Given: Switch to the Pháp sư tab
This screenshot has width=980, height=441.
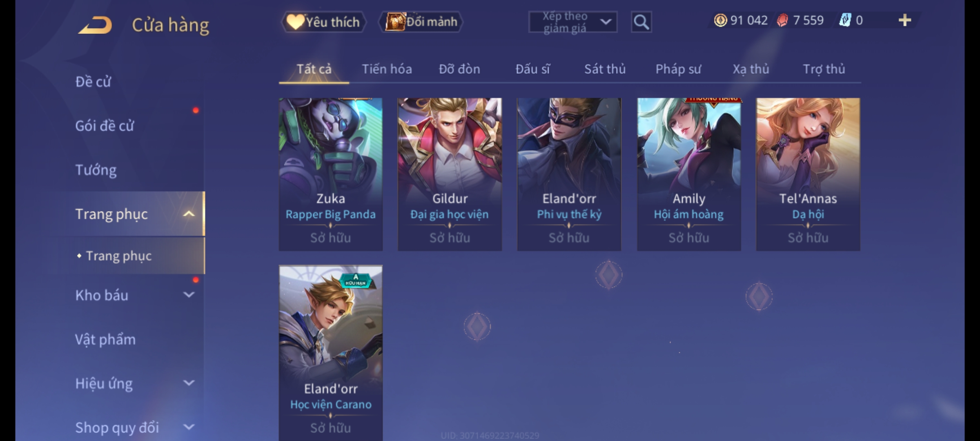Looking at the screenshot, I should [678, 69].
